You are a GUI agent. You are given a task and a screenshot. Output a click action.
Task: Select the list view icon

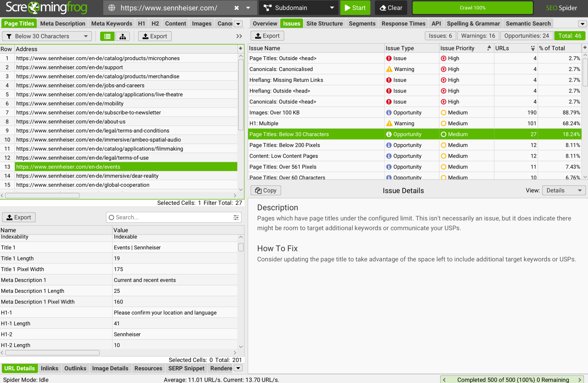coord(107,36)
